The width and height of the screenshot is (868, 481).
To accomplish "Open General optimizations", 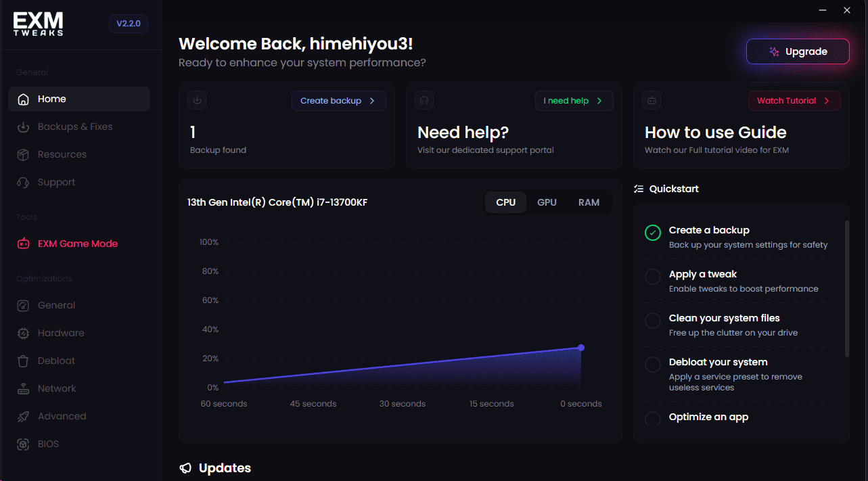I will tap(79, 305).
